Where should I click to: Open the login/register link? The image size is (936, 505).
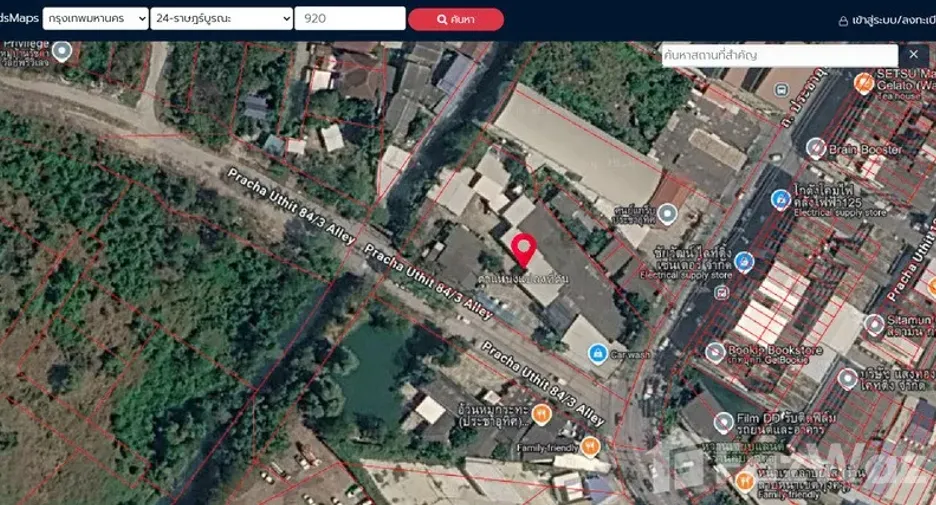pos(887,20)
